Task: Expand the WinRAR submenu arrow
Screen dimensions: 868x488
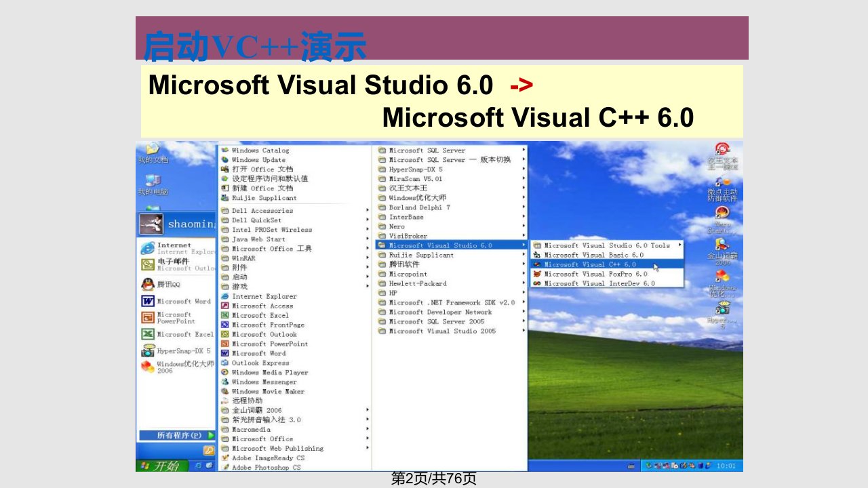Action: tap(368, 258)
